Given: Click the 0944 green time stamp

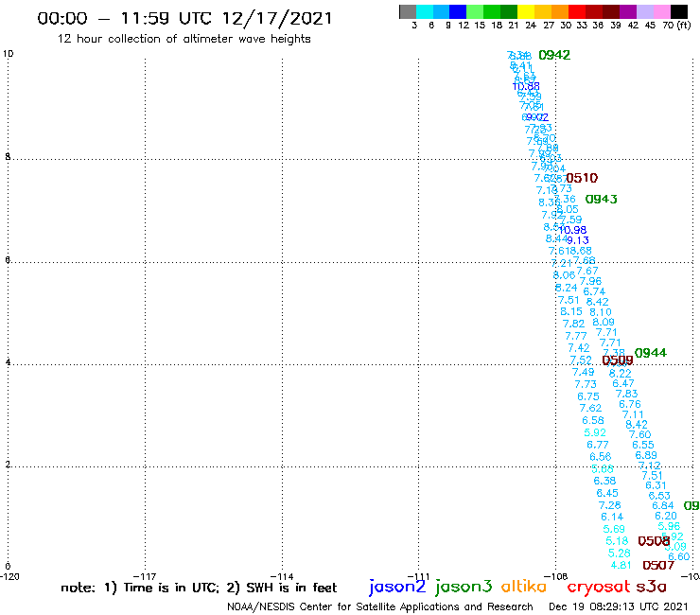Looking at the screenshot, I should 651,353.
